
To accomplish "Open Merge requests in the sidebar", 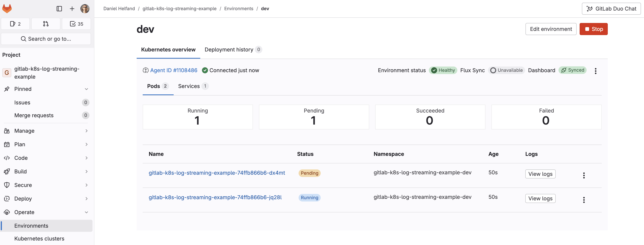I will pyautogui.click(x=46, y=115).
